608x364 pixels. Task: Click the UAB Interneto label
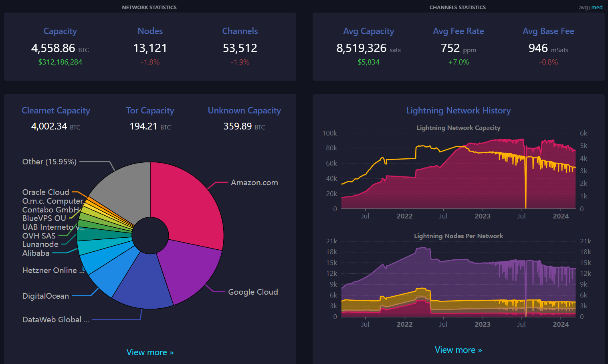53,227
